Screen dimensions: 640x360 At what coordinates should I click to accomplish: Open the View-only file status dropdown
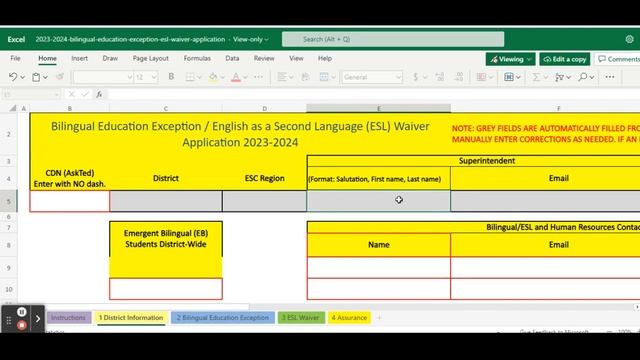pos(251,39)
